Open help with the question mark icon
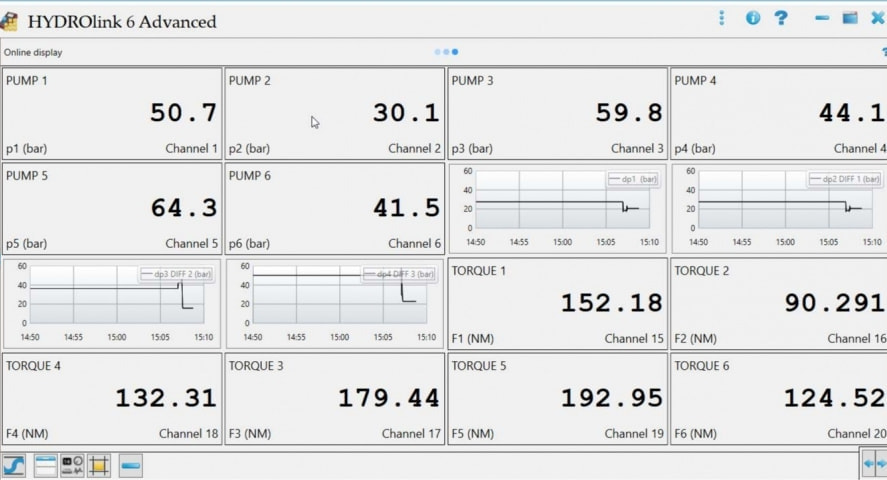This screenshot has width=887, height=480. [x=781, y=18]
